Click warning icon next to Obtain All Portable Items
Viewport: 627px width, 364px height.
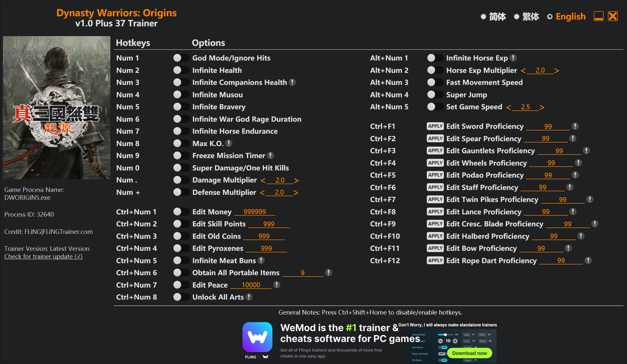click(x=328, y=272)
